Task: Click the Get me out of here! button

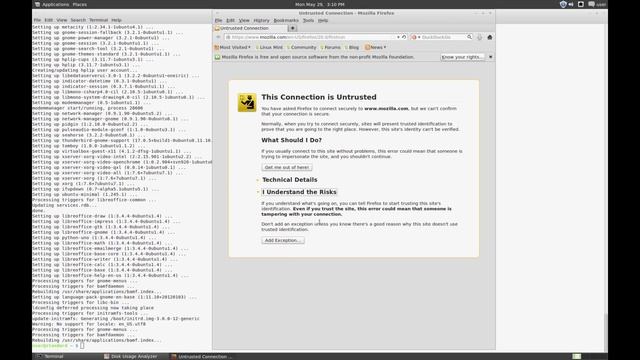Action: [287, 167]
